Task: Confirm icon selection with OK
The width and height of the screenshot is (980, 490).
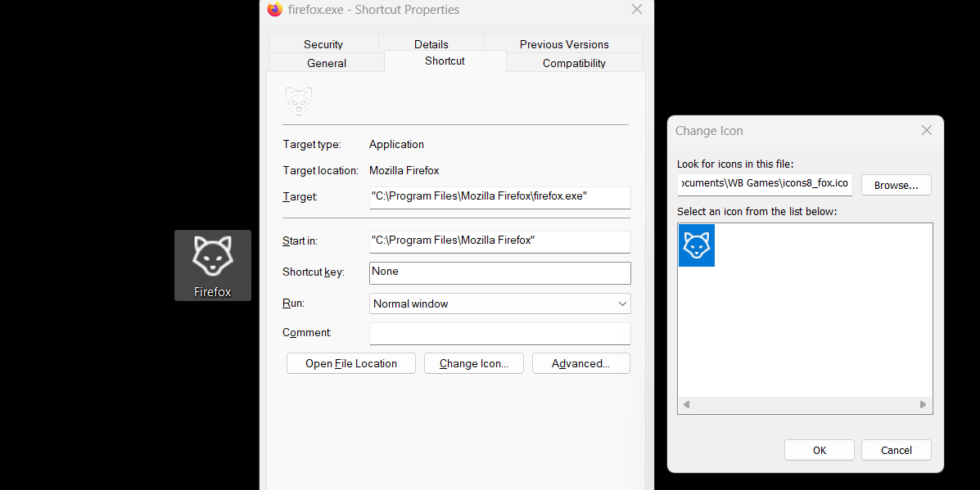Action: (819, 449)
